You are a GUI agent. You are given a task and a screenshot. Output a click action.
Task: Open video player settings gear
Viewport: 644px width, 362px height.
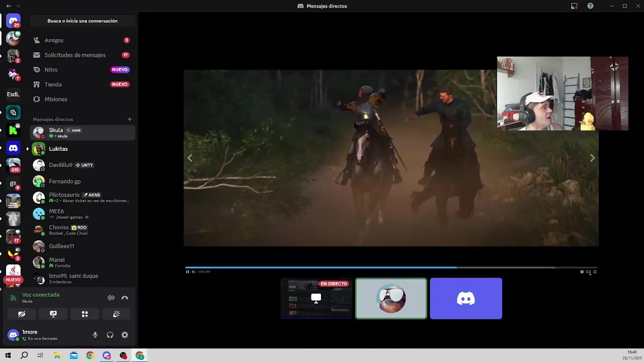[582, 272]
